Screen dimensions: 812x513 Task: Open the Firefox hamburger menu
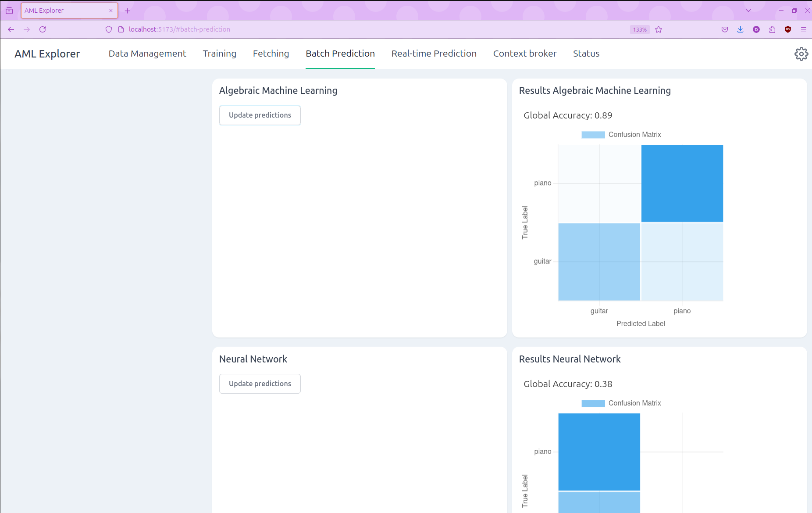click(804, 29)
